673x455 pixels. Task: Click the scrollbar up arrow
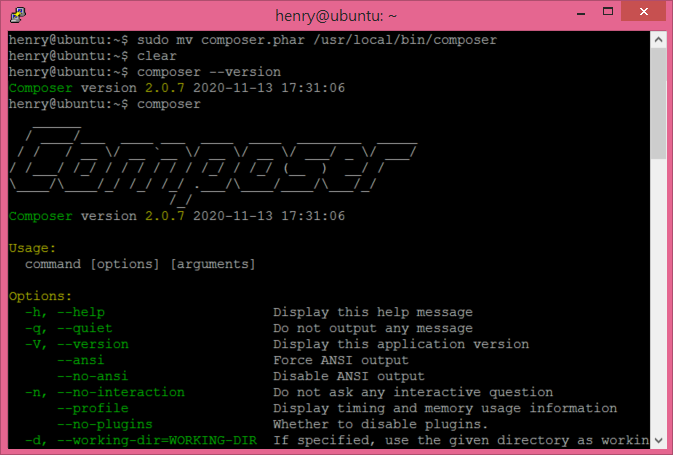pyautogui.click(x=658, y=40)
